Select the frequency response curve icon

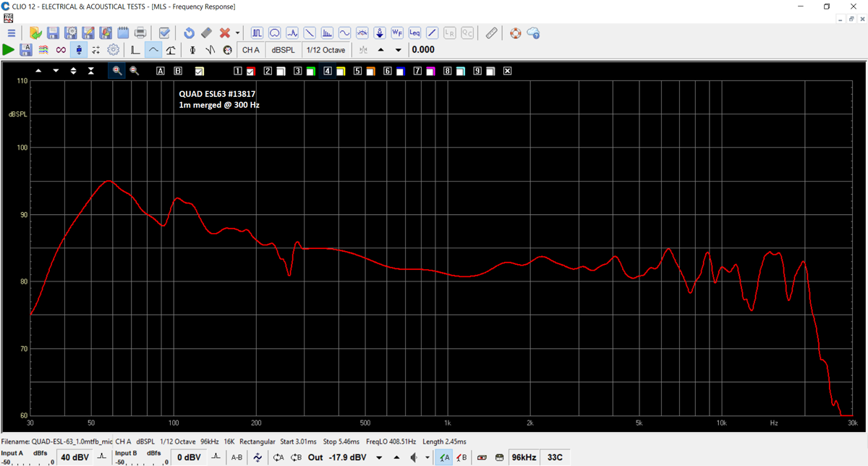[153, 50]
